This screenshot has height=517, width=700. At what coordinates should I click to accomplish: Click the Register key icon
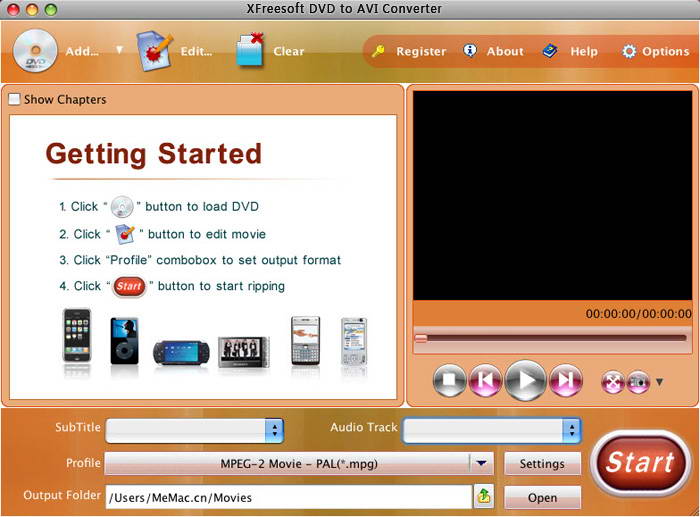[378, 51]
